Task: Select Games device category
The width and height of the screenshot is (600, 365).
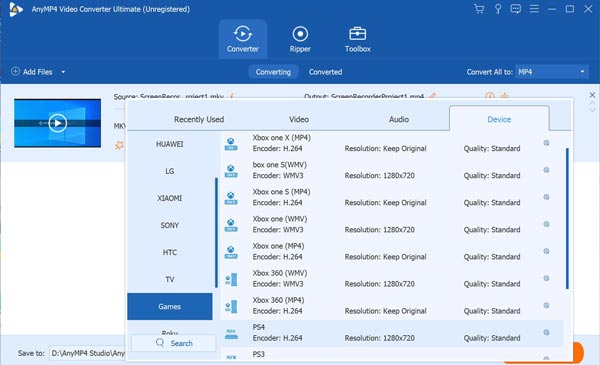Action: (170, 306)
